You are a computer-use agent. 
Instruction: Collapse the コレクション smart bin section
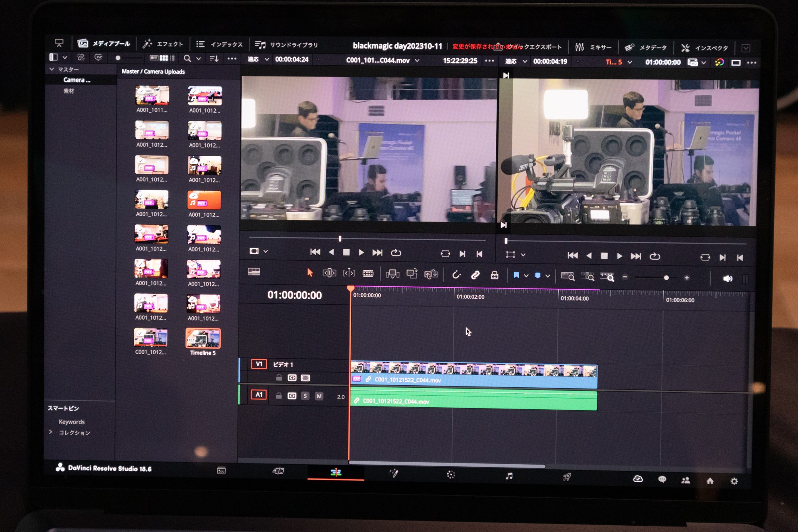(x=51, y=432)
